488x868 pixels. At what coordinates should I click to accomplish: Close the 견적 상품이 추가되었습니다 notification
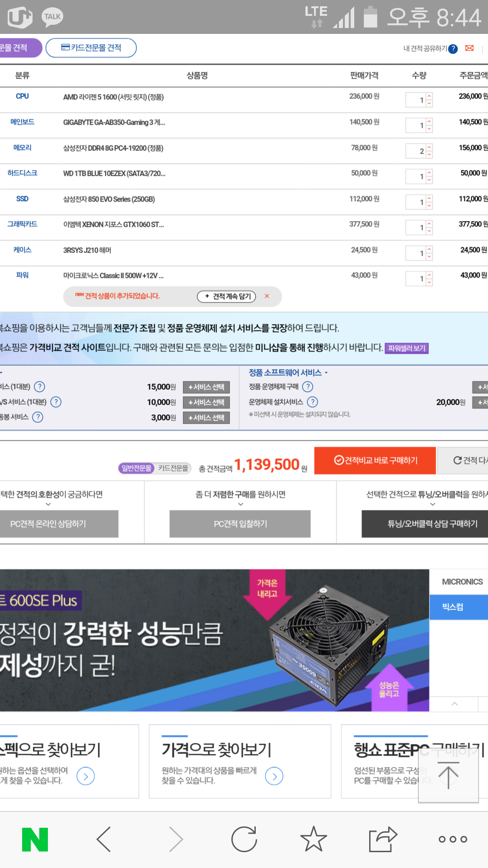[x=267, y=296]
